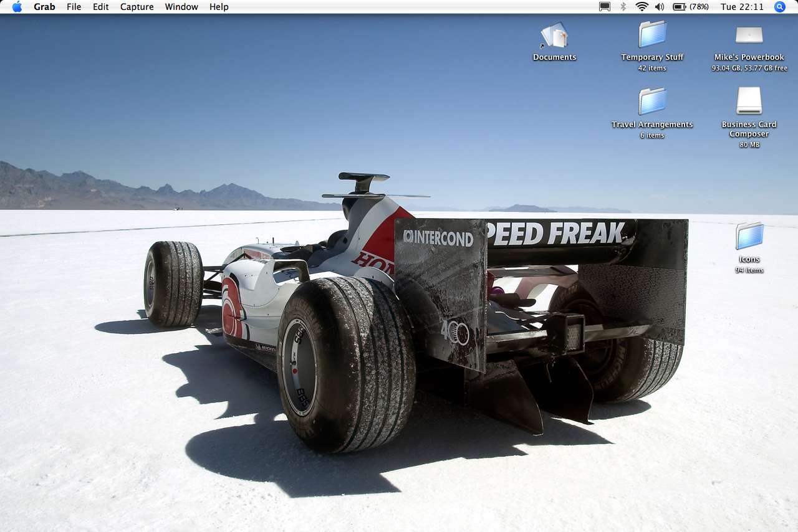Open the Help menu
The width and height of the screenshot is (798, 532).
click(219, 7)
